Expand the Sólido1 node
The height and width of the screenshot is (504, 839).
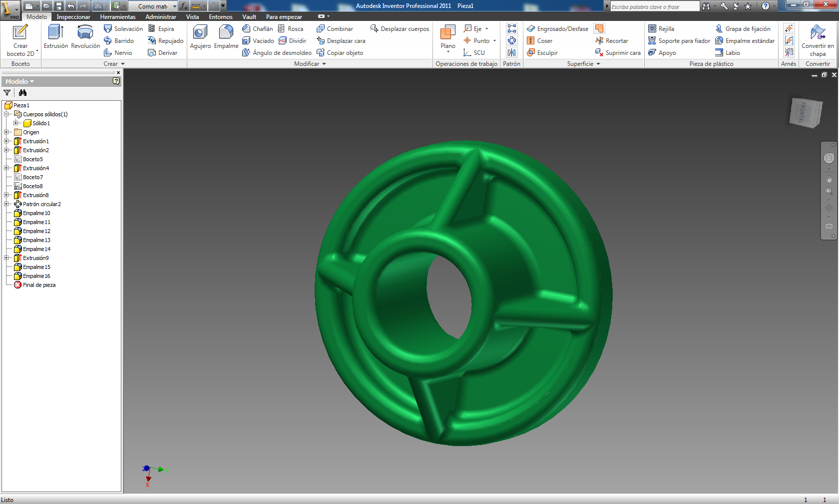click(x=16, y=123)
